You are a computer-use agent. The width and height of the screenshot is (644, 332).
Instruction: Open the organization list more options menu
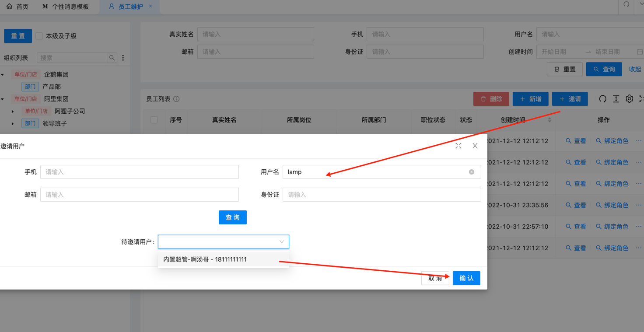point(123,58)
